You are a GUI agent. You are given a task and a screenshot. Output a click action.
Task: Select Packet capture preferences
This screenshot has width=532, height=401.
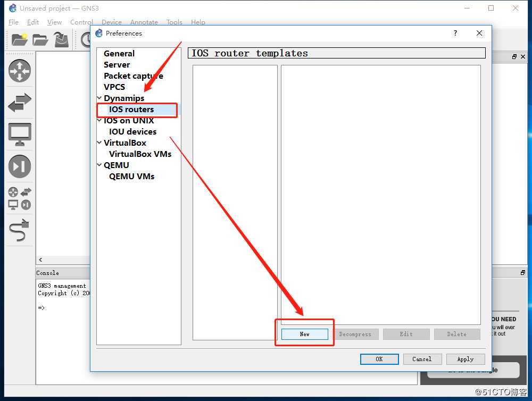pyautogui.click(x=134, y=76)
